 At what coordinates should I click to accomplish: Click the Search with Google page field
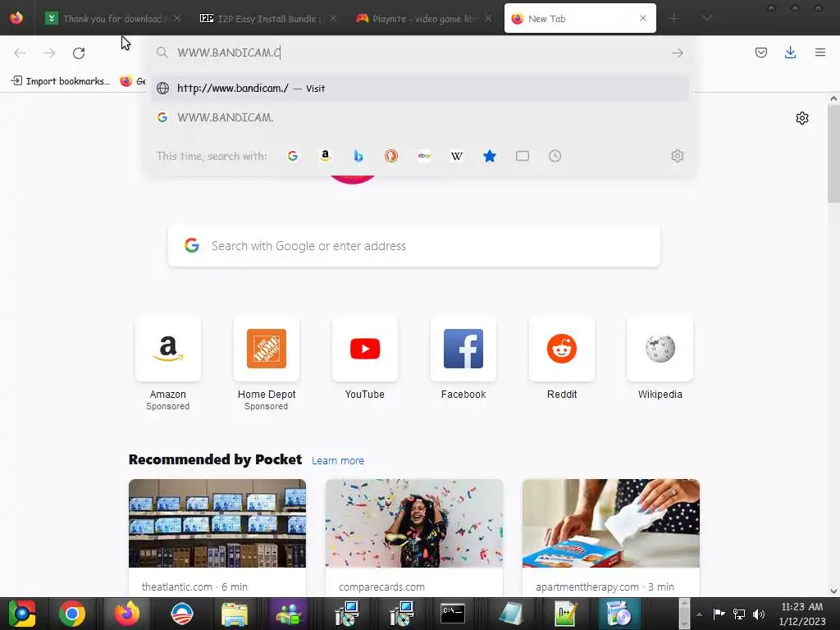pyautogui.click(x=414, y=246)
